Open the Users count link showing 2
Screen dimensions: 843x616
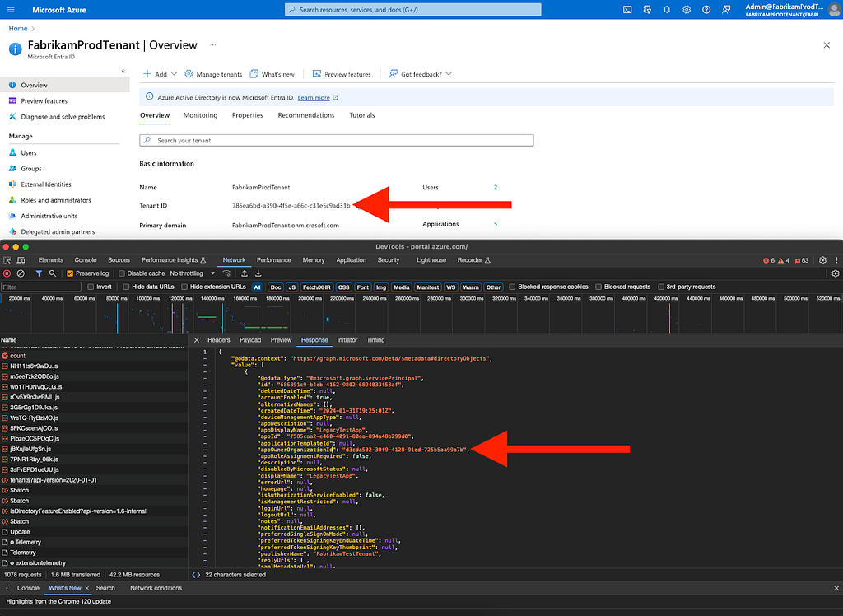(x=495, y=187)
